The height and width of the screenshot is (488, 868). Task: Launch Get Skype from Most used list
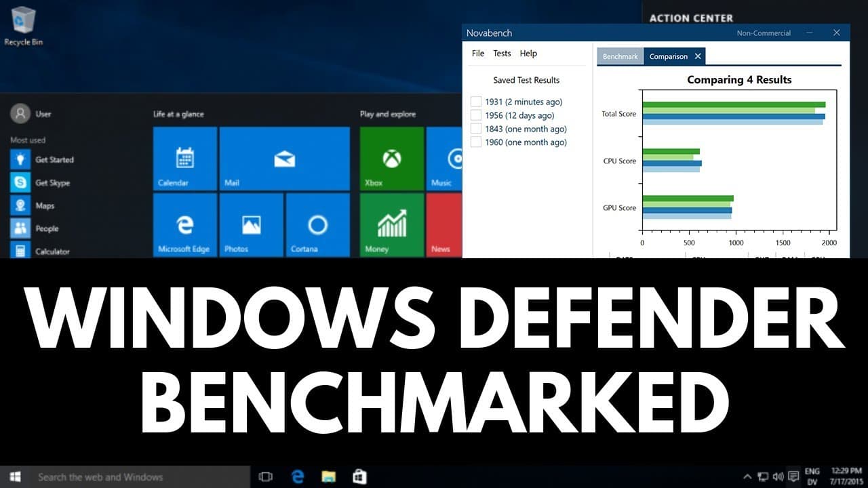41,183
